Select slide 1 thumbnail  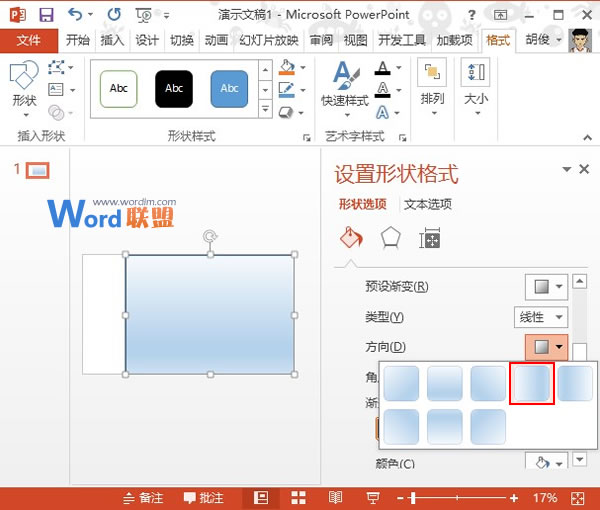tap(38, 171)
